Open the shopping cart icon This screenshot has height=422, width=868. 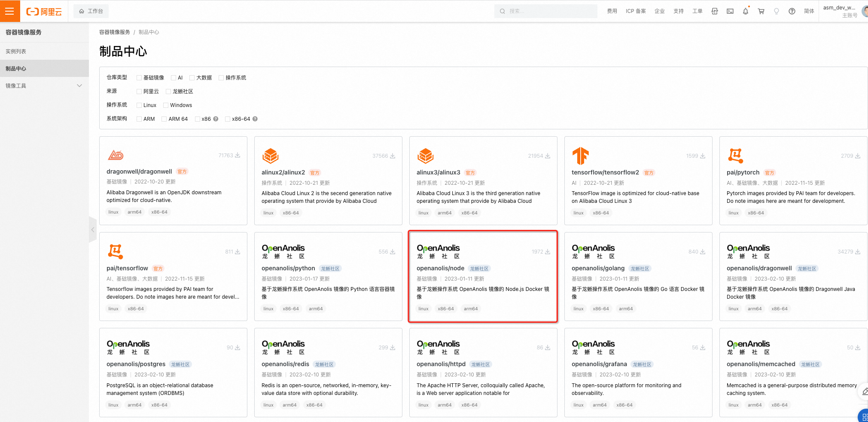[761, 11]
